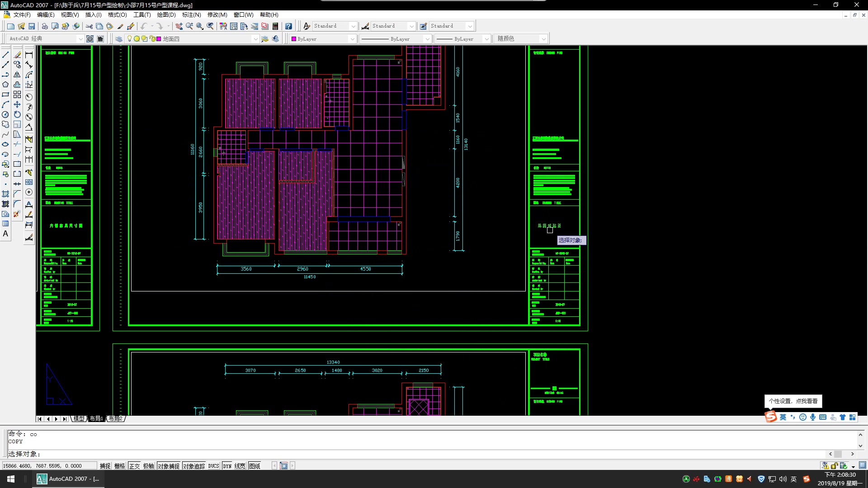The height and width of the screenshot is (488, 868).
Task: Click the Layer Previous button
Action: (275, 39)
